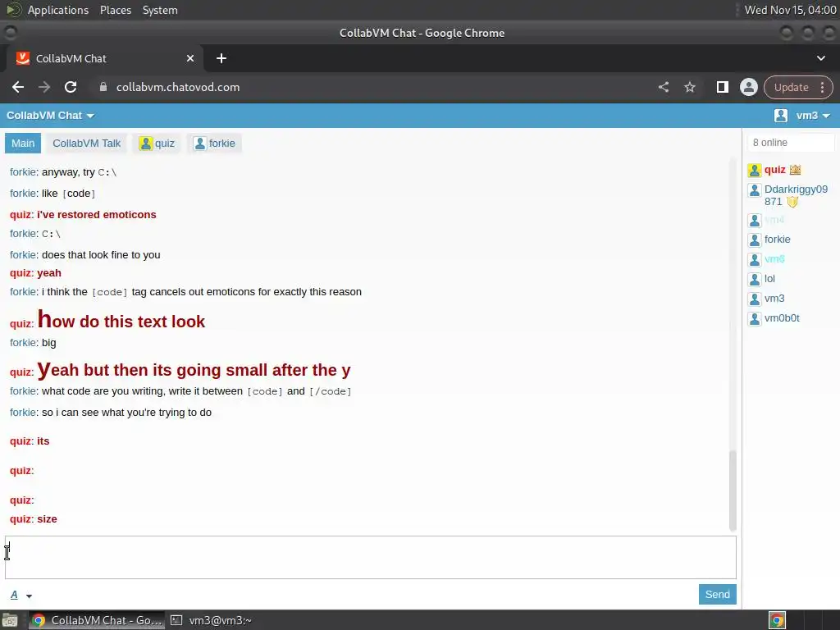Click vm0b0t avatar icon
This screenshot has width=840, height=630.
[755, 319]
